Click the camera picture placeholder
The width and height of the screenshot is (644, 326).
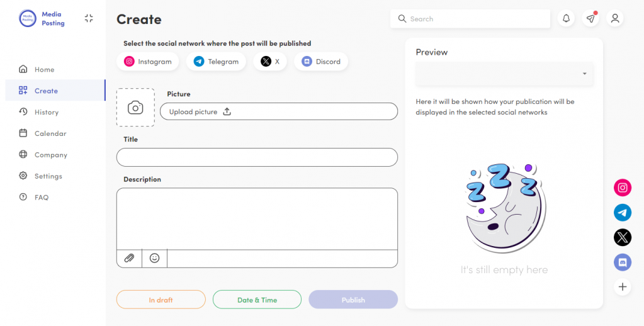135,108
